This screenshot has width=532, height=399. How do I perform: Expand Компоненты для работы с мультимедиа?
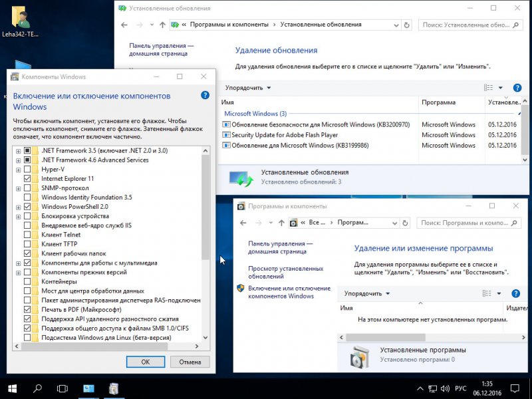click(x=19, y=263)
